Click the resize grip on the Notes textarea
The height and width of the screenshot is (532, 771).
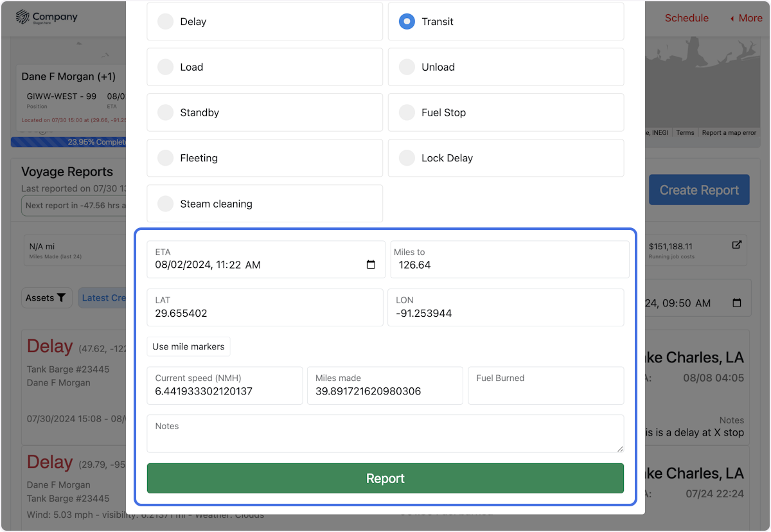click(619, 448)
